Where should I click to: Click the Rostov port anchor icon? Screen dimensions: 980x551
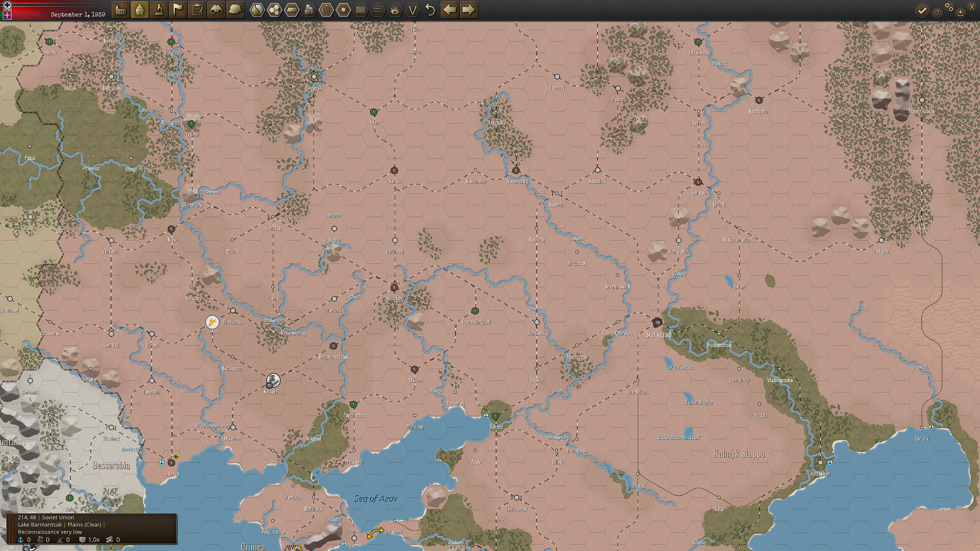pos(486,416)
